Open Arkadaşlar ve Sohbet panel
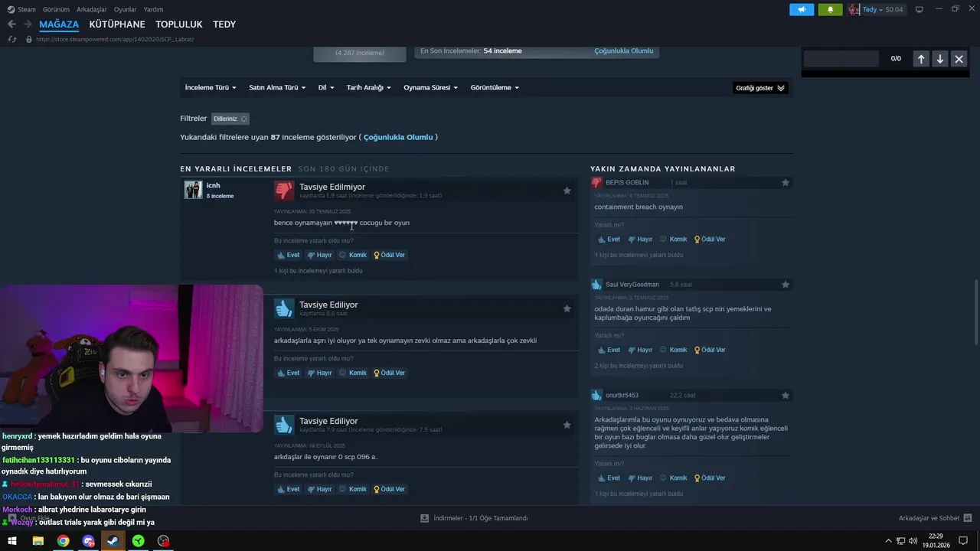 (x=935, y=518)
